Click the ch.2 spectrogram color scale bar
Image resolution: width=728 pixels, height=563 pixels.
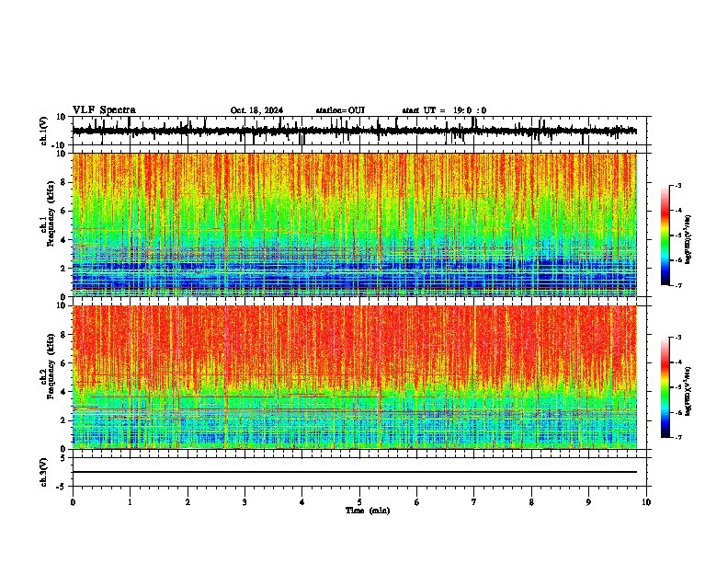pyautogui.click(x=665, y=387)
